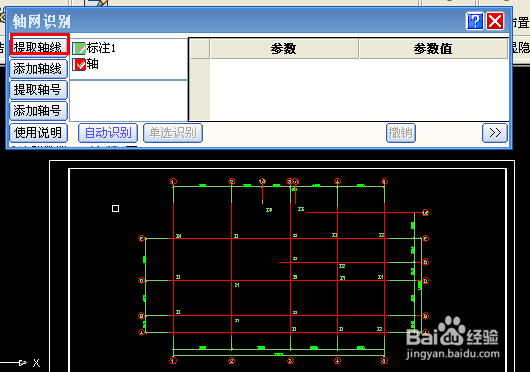Viewport: 530px width, 372px height.
Task: Click the 提取轴线 button
Action: (38, 47)
